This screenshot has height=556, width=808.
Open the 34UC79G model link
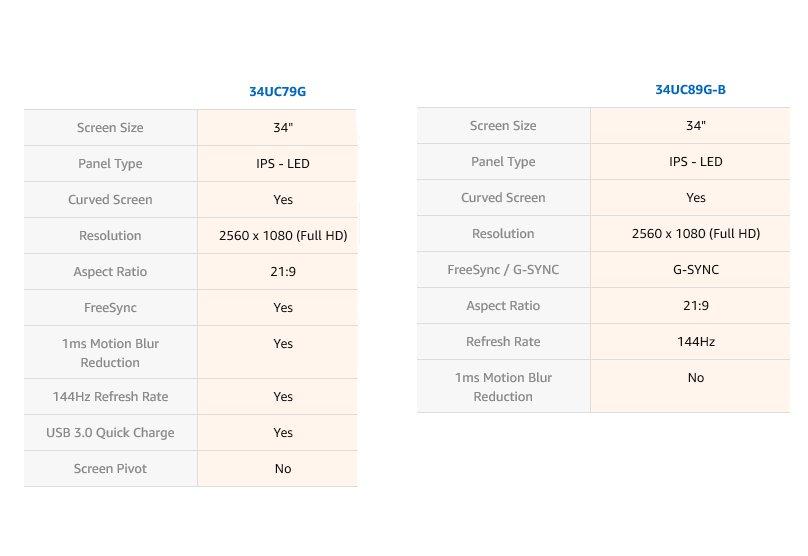coord(277,92)
